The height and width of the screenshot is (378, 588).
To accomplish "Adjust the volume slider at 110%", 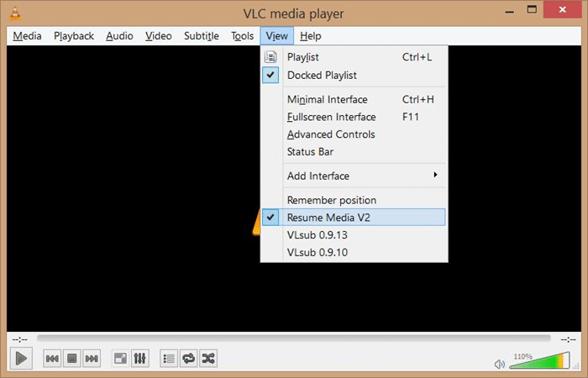I will (539, 360).
